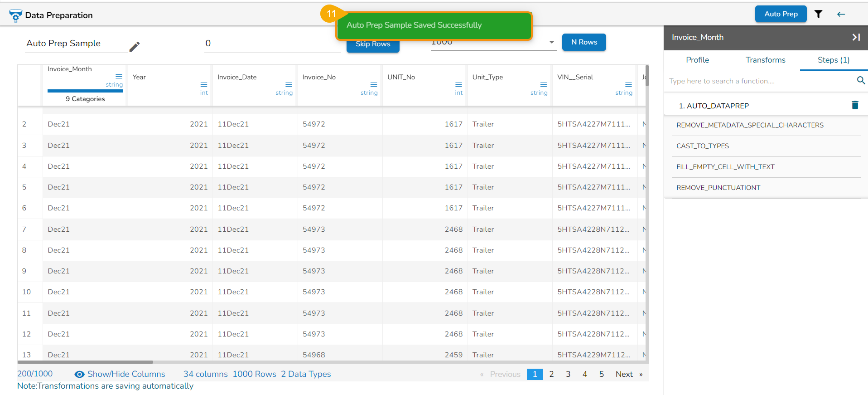Click the N Rows button
868x395 pixels.
click(583, 42)
